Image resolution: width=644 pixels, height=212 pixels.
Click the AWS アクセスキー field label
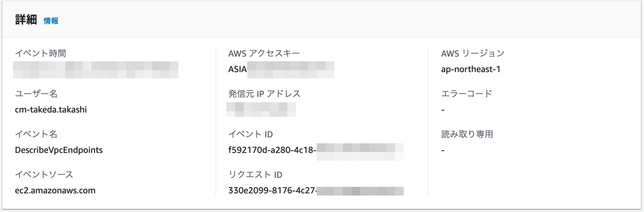264,53
